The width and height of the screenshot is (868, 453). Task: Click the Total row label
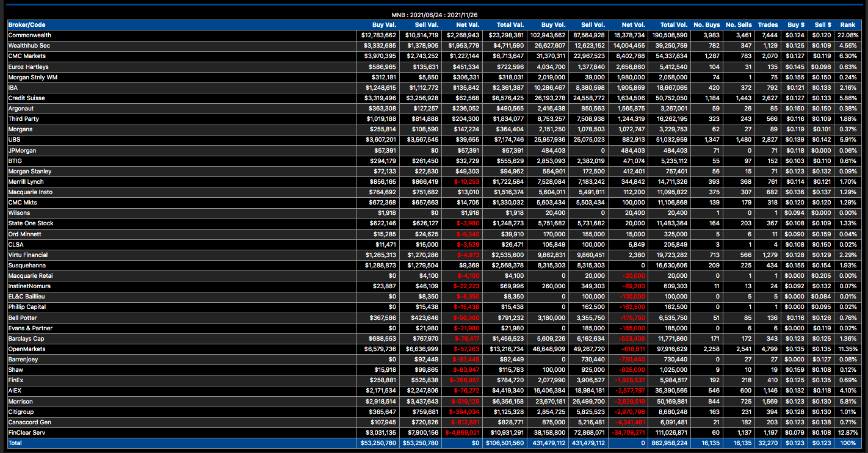15,443
